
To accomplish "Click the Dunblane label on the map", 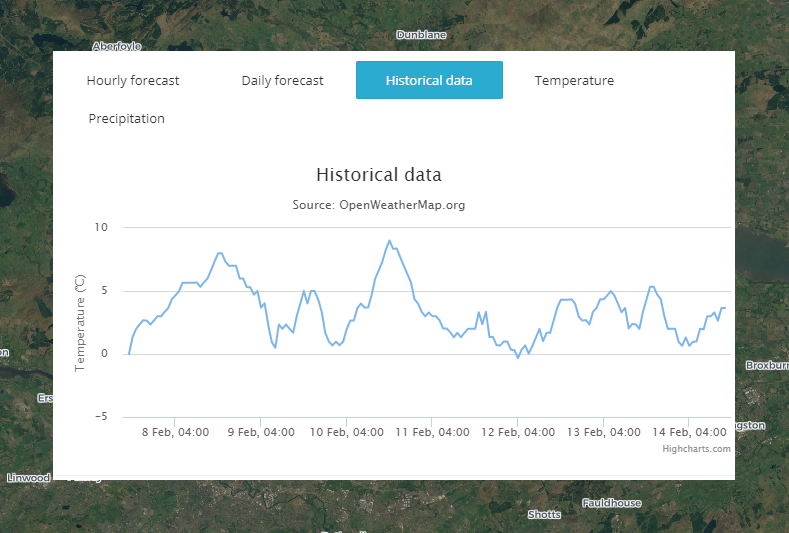I will [x=421, y=35].
